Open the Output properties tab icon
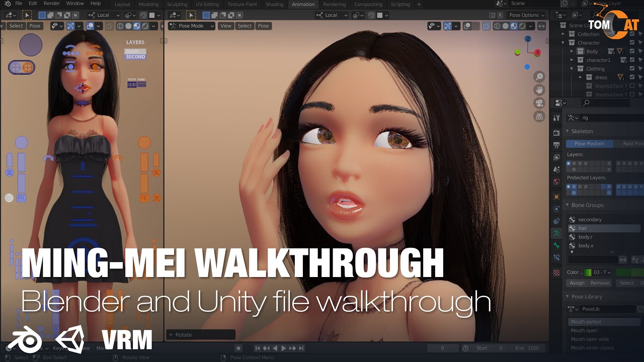 pyautogui.click(x=556, y=145)
